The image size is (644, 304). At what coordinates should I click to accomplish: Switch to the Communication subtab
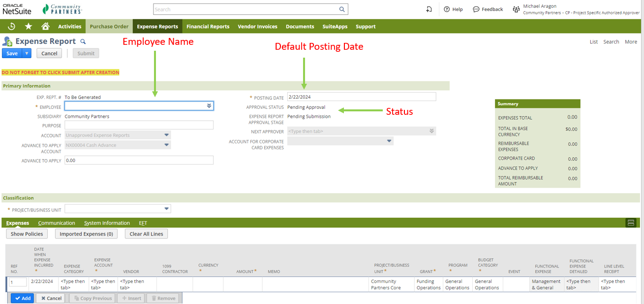coord(57,223)
